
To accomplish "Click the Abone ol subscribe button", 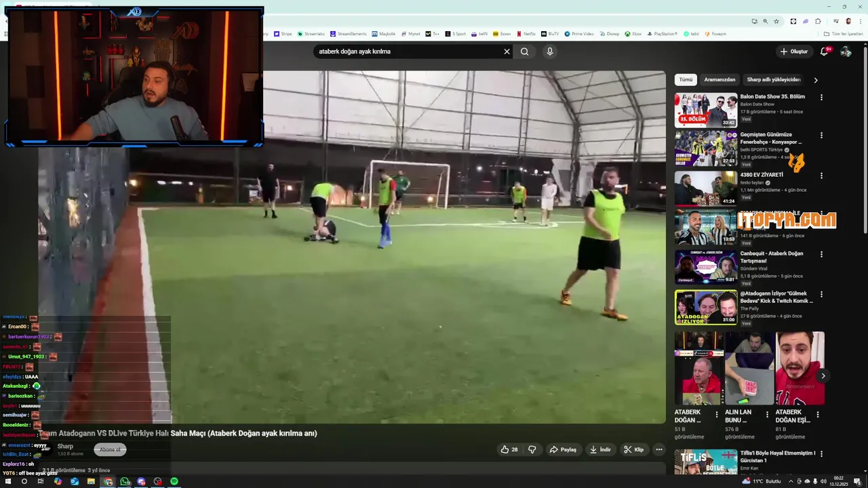I will pos(110,449).
